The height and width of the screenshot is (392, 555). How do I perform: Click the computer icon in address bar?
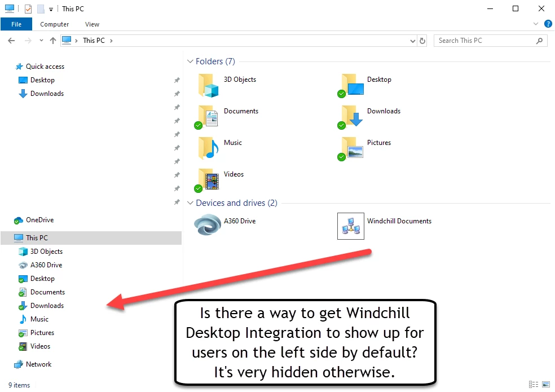pyautogui.click(x=67, y=41)
